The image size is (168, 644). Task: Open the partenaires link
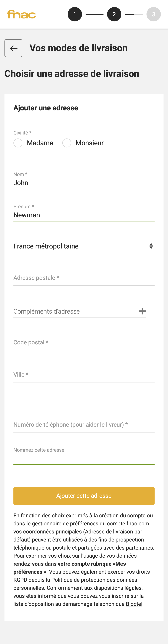[x=139, y=547]
